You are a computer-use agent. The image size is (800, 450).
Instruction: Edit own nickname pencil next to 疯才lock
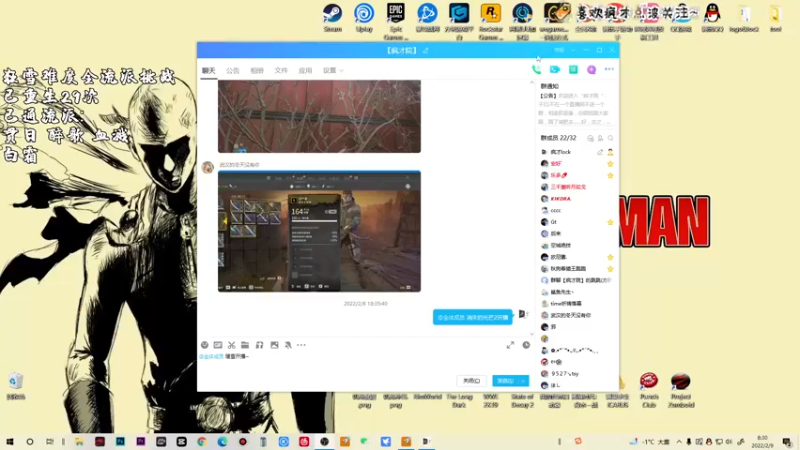point(600,152)
